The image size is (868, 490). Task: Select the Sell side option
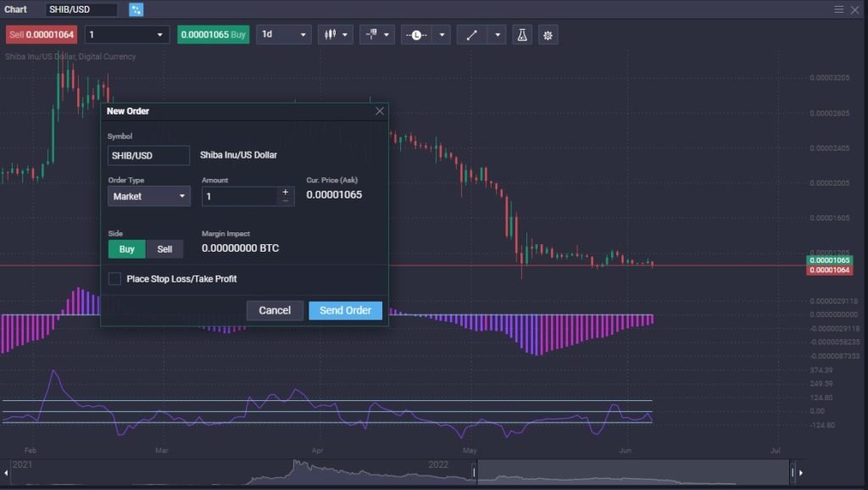pyautogui.click(x=164, y=249)
